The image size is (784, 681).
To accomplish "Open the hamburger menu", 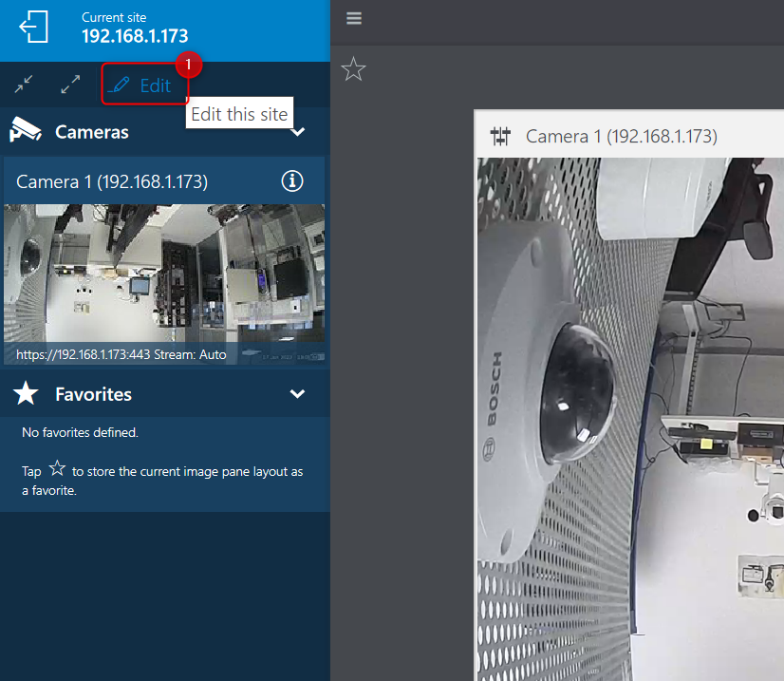I will pos(354,19).
